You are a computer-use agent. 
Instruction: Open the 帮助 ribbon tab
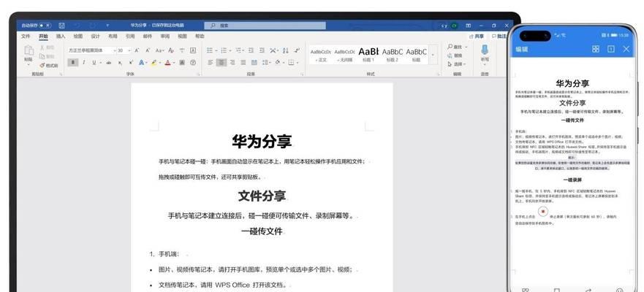click(200, 36)
